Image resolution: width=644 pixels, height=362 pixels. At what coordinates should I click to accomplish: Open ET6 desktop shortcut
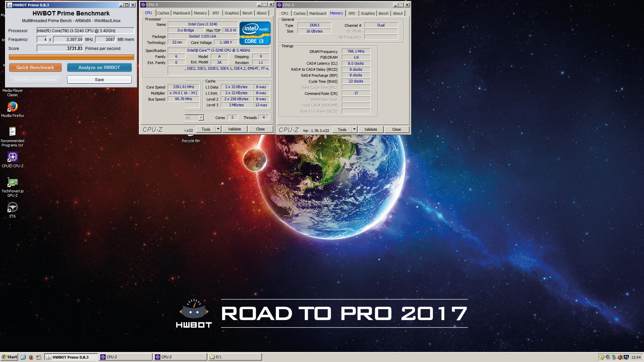(x=12, y=210)
